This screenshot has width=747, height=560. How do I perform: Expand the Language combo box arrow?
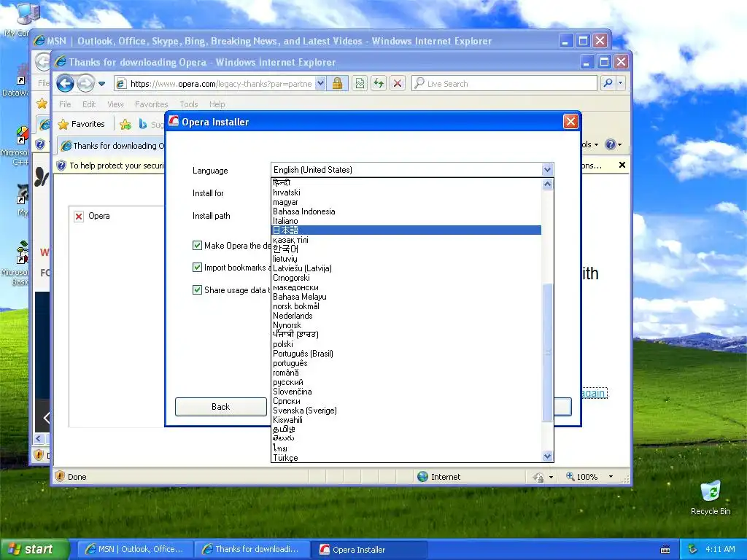point(547,169)
